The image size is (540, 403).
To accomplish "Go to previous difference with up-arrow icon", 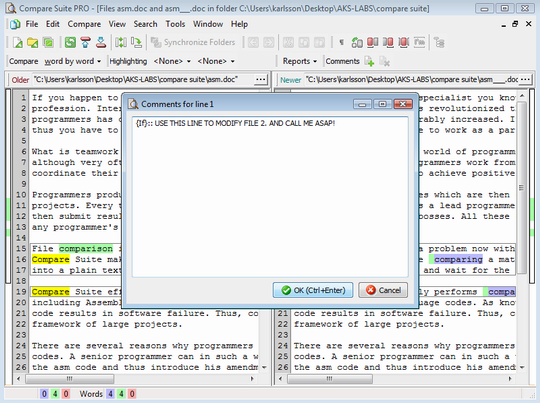I will tap(85, 42).
